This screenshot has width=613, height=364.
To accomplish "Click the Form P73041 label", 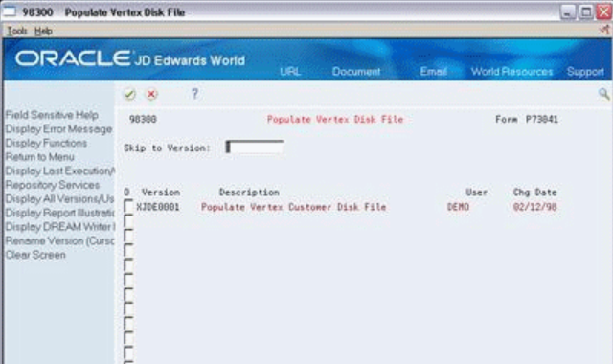I will point(527,119).
